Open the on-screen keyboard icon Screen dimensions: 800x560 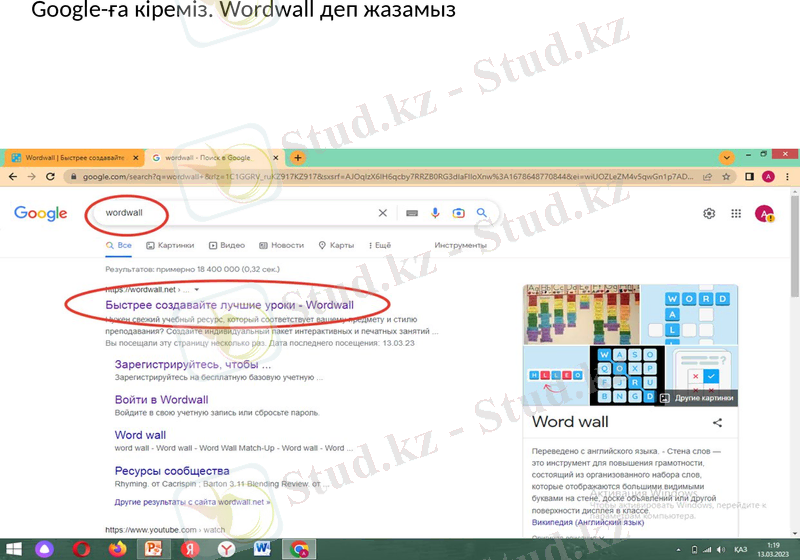(x=412, y=213)
